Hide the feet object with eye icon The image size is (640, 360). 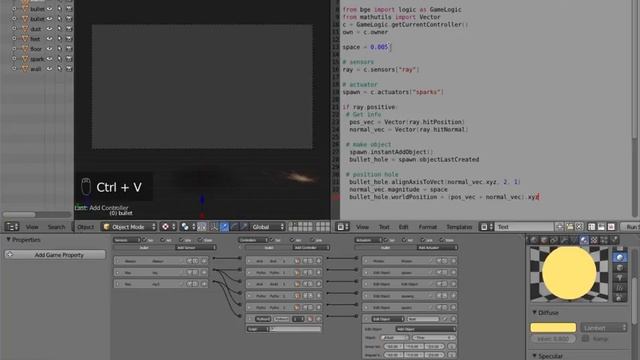click(49, 39)
